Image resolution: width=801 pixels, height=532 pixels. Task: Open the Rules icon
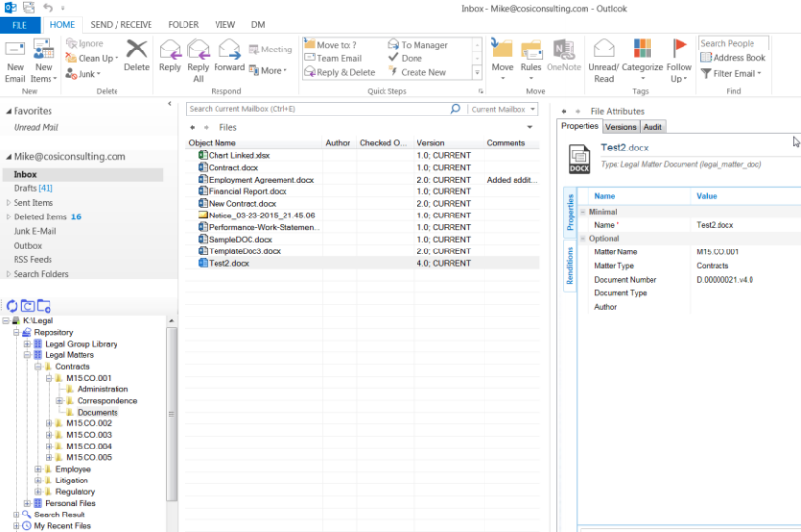[x=531, y=50]
